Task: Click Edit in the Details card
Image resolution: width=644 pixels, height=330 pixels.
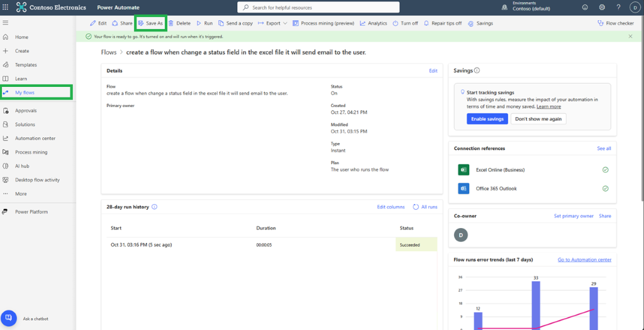Action: click(x=433, y=71)
